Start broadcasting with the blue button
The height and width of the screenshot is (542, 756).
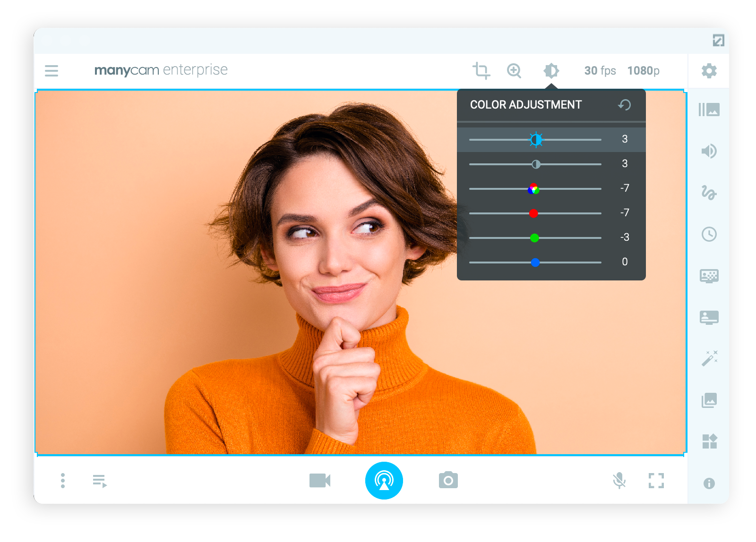(384, 480)
